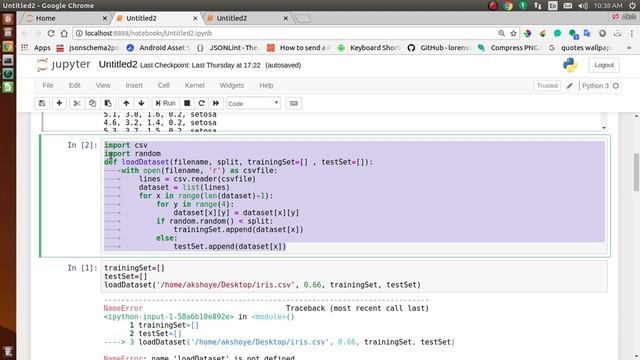The width and height of the screenshot is (640, 360).
Task: Open the Insert menu
Action: [134, 85]
